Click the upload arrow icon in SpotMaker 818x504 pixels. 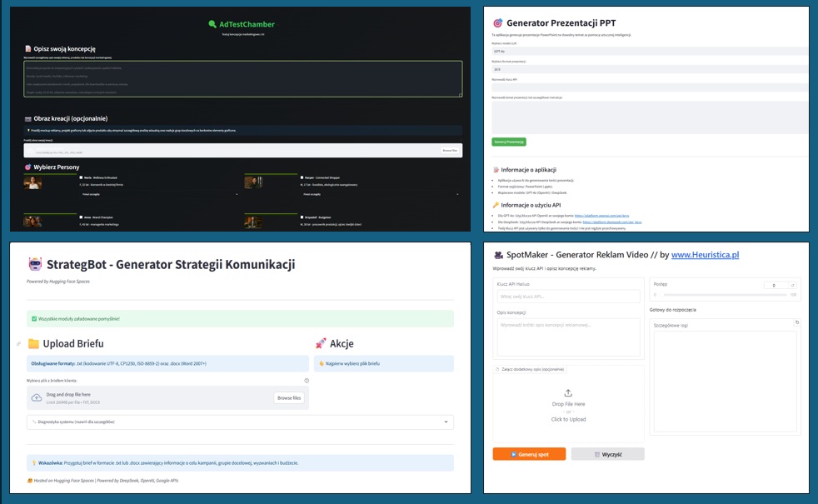[568, 393]
